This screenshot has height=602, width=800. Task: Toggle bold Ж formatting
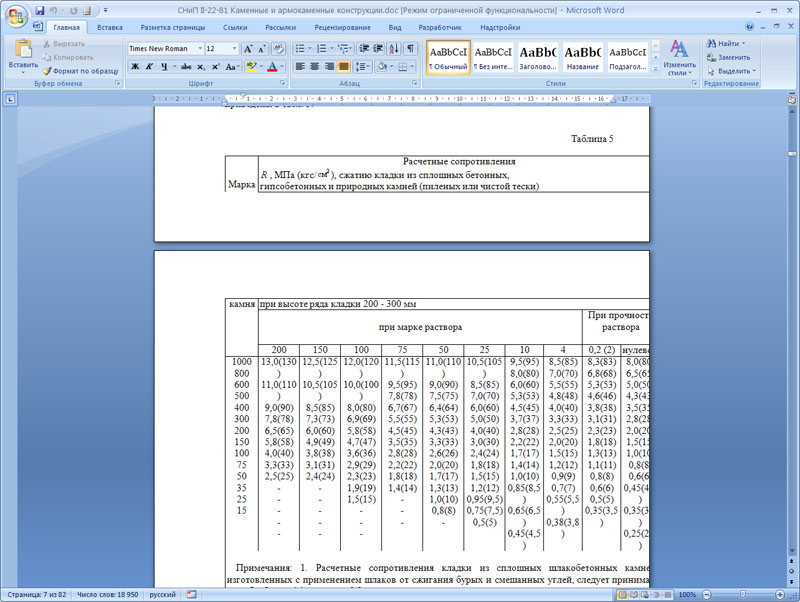[135, 66]
